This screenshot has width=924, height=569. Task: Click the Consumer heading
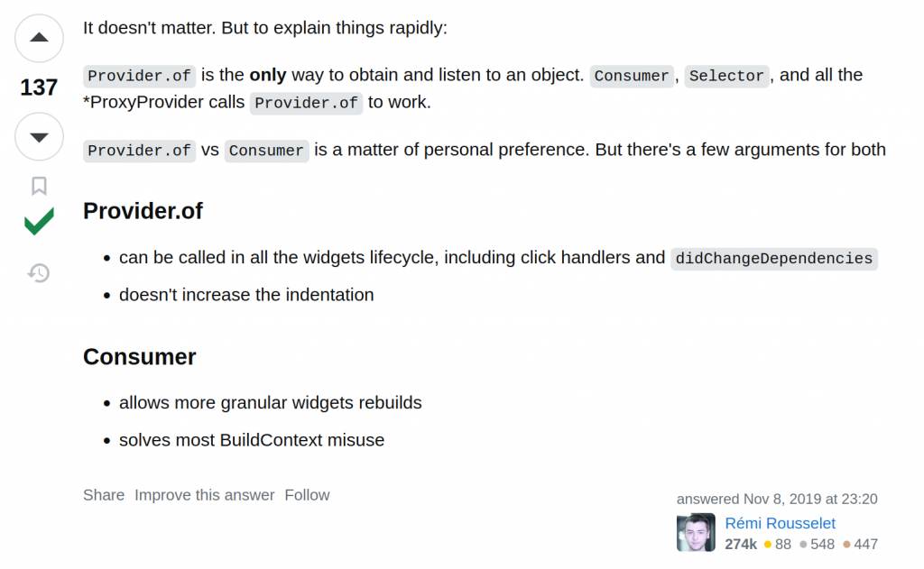[x=140, y=357]
